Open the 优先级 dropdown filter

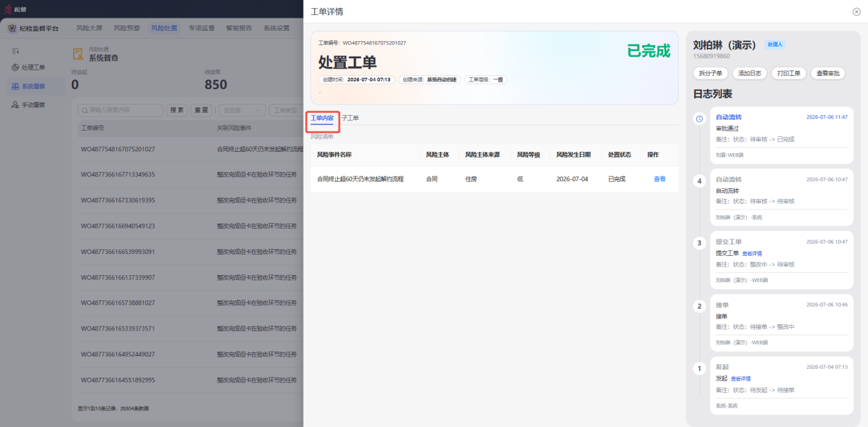pyautogui.click(x=242, y=110)
